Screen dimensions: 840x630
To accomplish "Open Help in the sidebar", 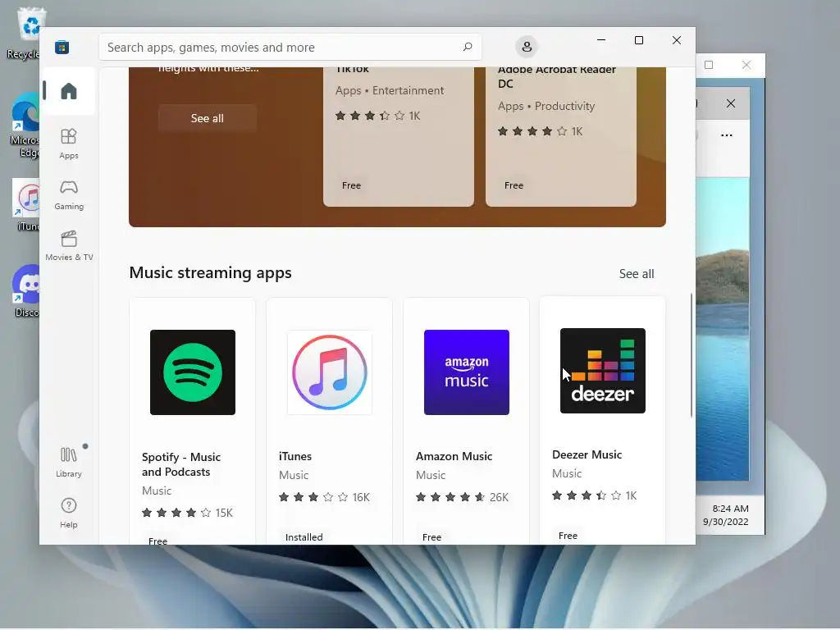I will point(69,513).
